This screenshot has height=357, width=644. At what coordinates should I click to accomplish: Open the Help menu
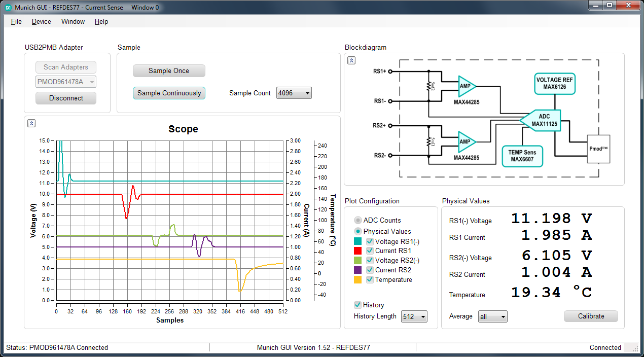(101, 22)
